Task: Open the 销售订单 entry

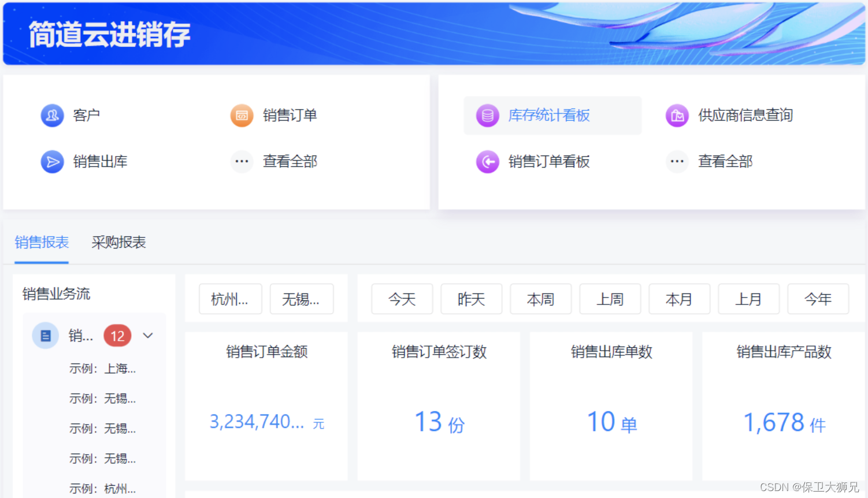Action: pyautogui.click(x=290, y=116)
